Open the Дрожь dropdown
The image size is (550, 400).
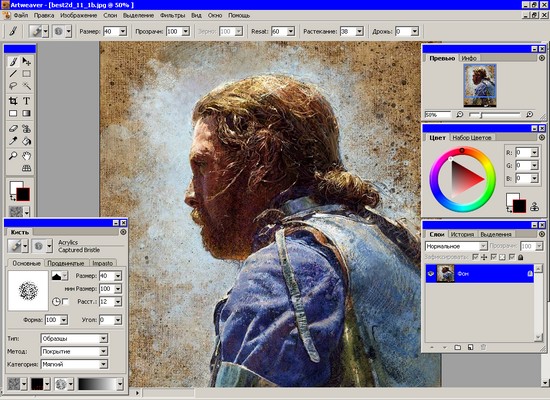pos(415,32)
